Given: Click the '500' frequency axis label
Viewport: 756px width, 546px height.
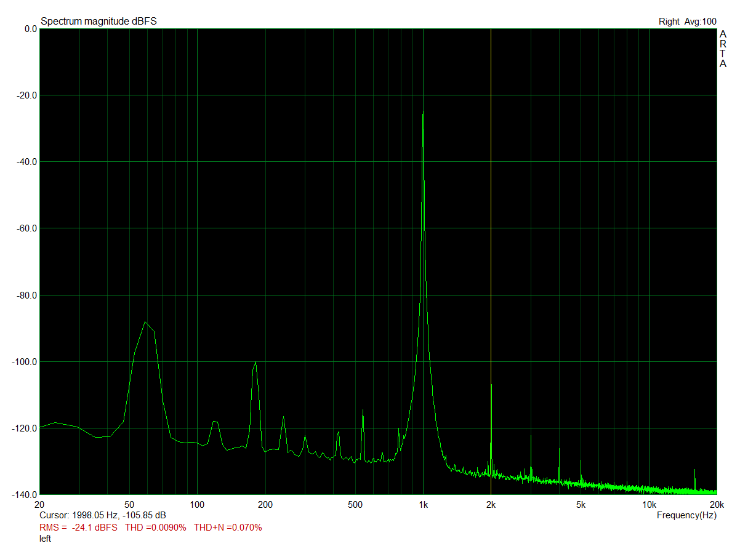Looking at the screenshot, I should (x=355, y=505).
